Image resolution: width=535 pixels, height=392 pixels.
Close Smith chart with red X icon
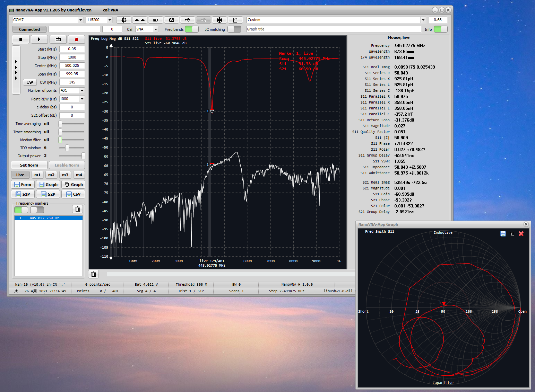pyautogui.click(x=521, y=234)
